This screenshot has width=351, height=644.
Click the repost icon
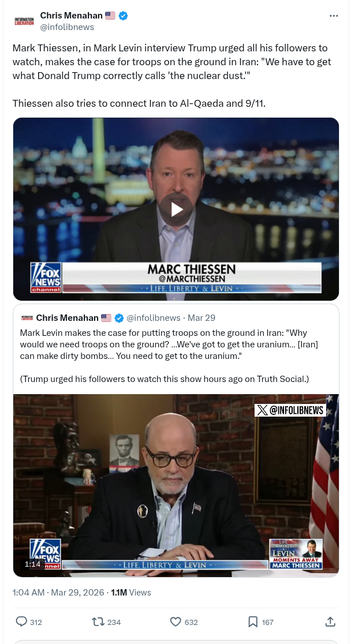point(98,622)
